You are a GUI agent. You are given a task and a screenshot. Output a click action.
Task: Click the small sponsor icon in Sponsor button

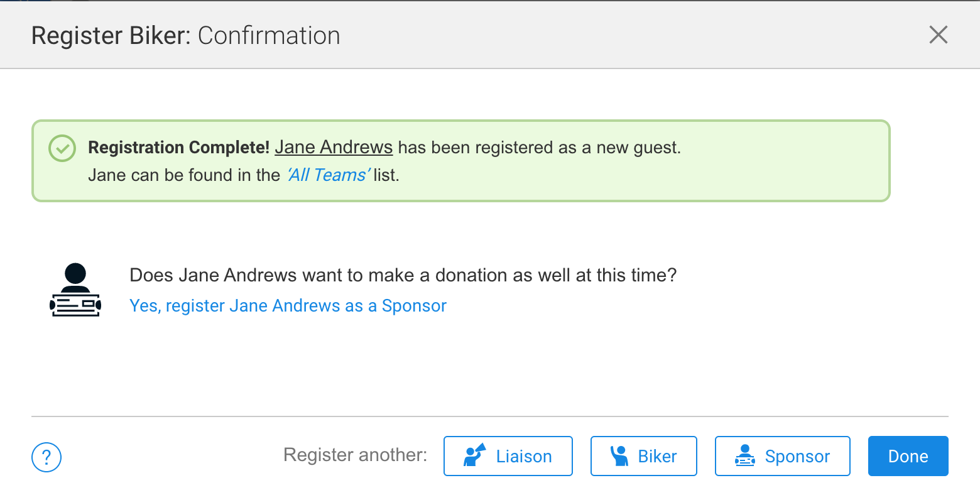pos(745,455)
